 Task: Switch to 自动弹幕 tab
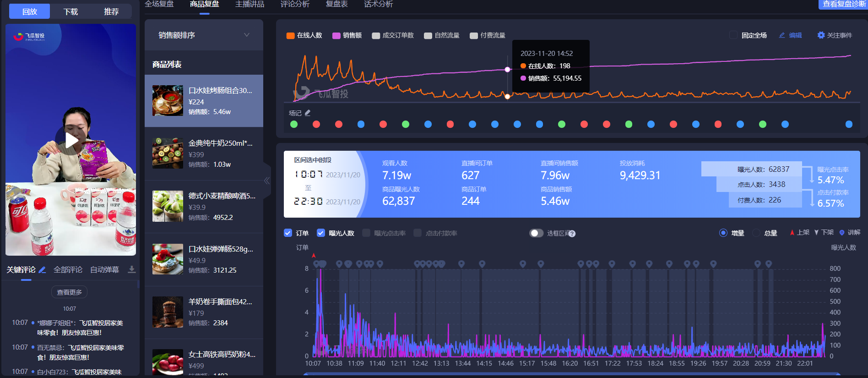(104, 270)
